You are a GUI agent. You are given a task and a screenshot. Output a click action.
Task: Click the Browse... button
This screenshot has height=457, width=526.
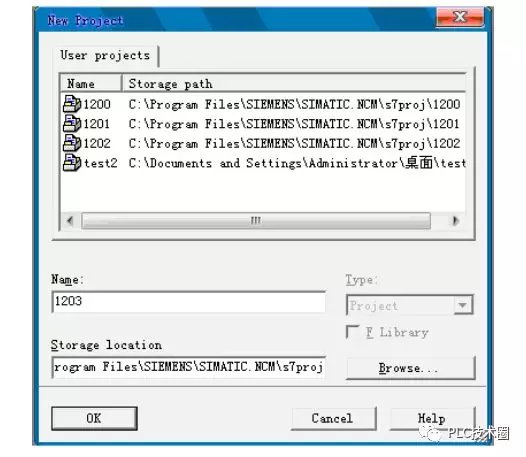pos(410,368)
